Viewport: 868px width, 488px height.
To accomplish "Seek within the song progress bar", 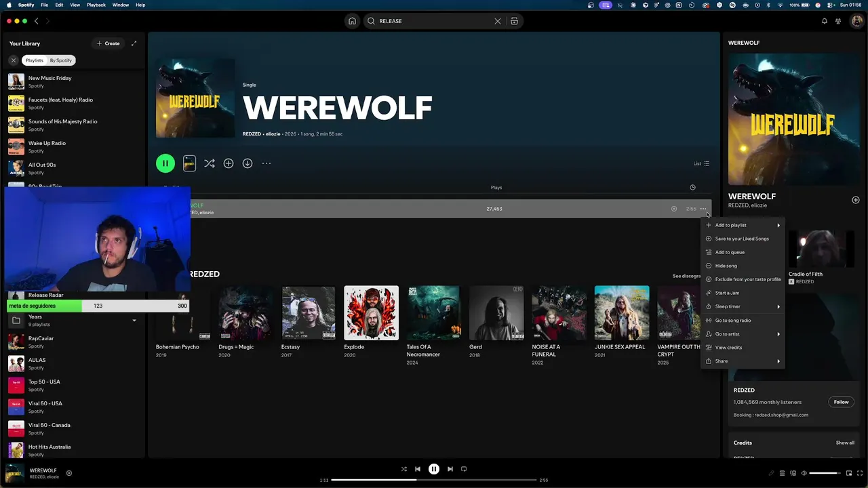I will tap(434, 480).
